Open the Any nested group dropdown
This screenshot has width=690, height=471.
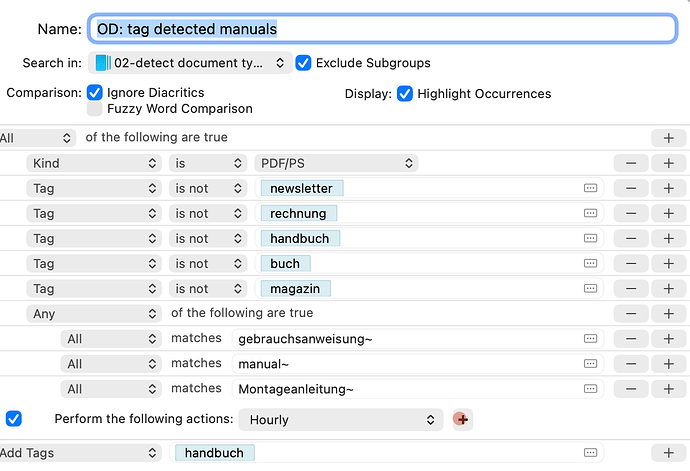coord(94,314)
